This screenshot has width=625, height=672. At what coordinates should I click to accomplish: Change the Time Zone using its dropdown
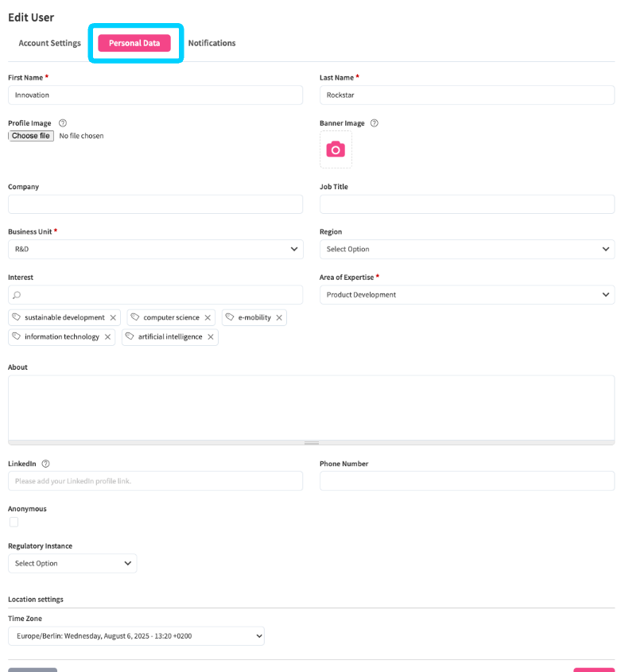point(135,635)
